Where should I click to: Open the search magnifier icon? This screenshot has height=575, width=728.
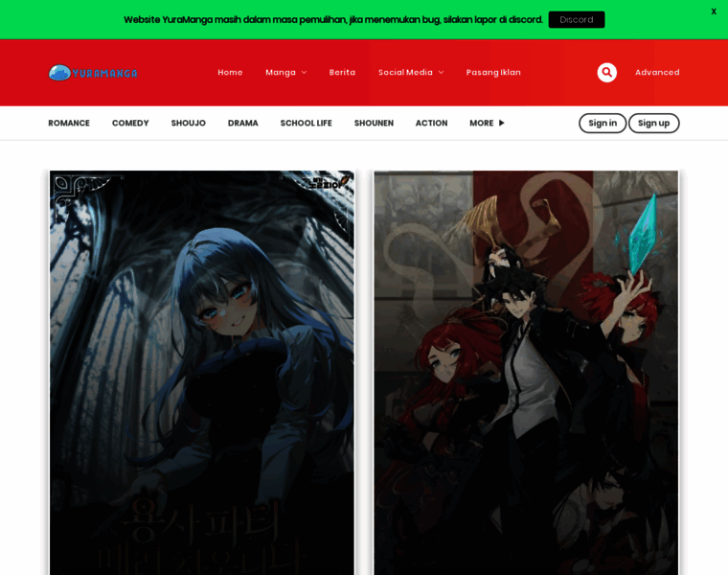pos(606,73)
